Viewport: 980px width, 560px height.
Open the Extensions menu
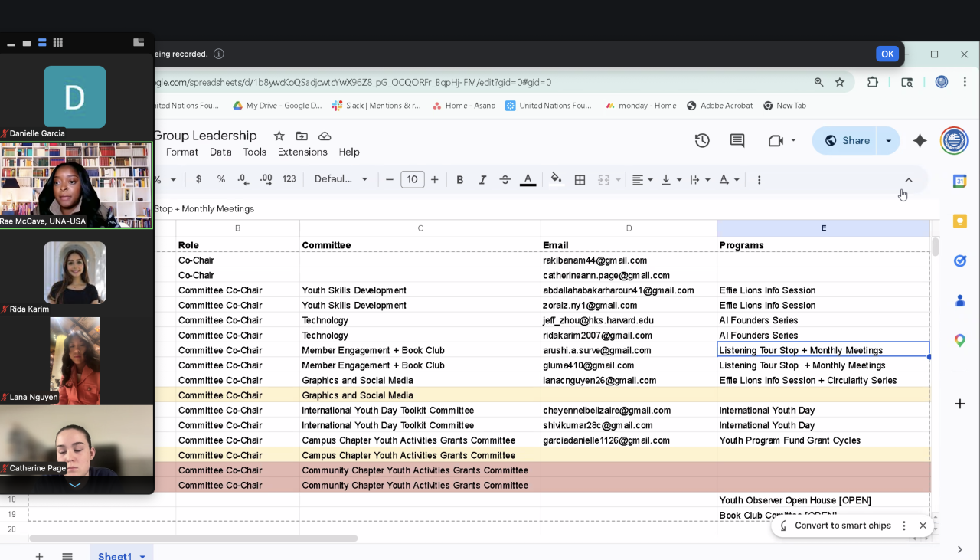pyautogui.click(x=302, y=152)
